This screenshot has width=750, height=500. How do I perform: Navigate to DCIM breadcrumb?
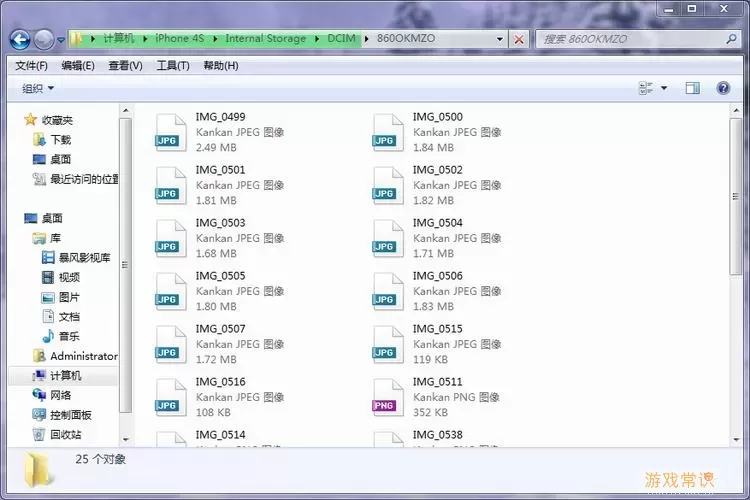tap(341, 38)
